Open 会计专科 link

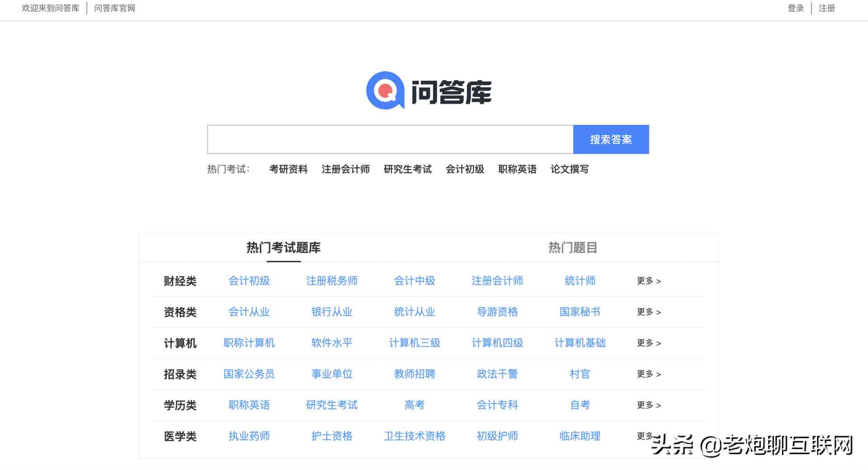coord(497,405)
